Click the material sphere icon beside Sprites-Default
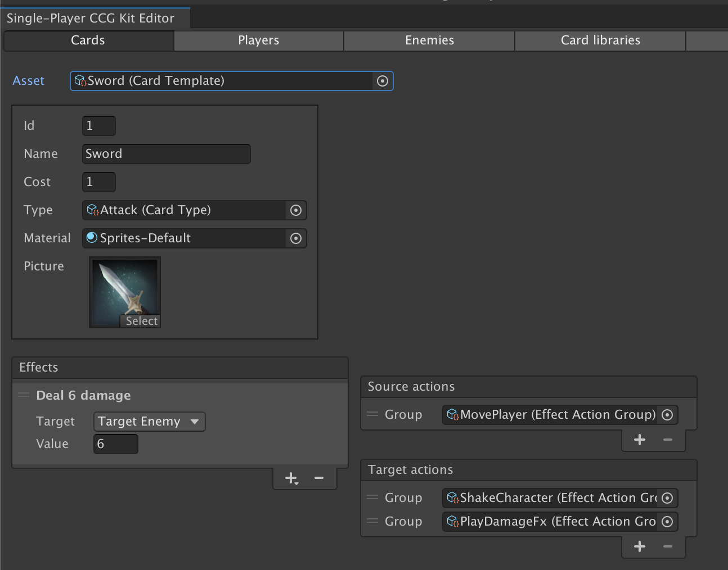Image resolution: width=728 pixels, height=570 pixels. [x=92, y=238]
